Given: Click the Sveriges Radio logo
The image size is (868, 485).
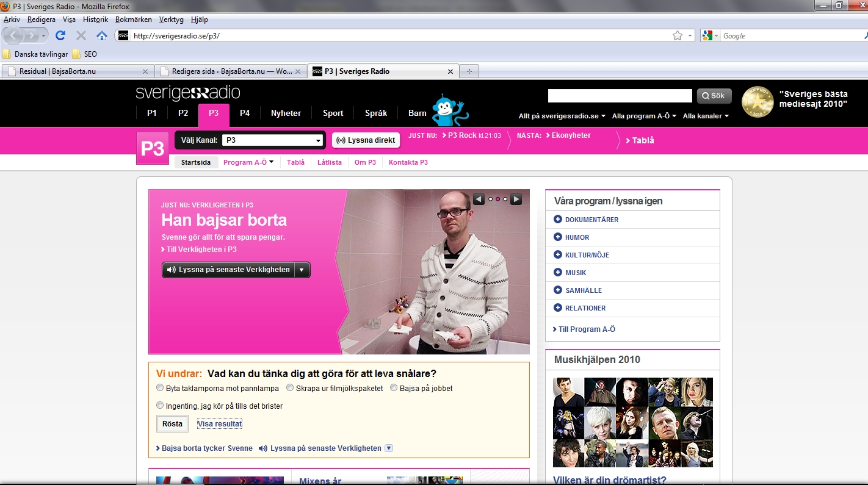Looking at the screenshot, I should coord(188,93).
